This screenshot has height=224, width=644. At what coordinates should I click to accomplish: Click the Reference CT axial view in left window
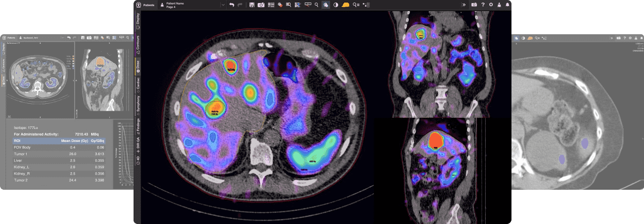(x=40, y=81)
